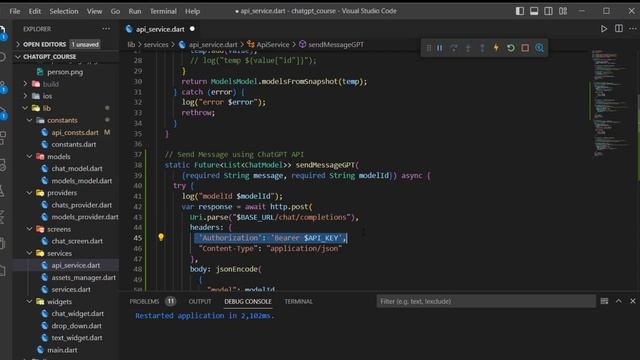Viewport: 640px width, 360px height.
Task: Switch to the Terminal panel tab
Action: [x=298, y=301]
